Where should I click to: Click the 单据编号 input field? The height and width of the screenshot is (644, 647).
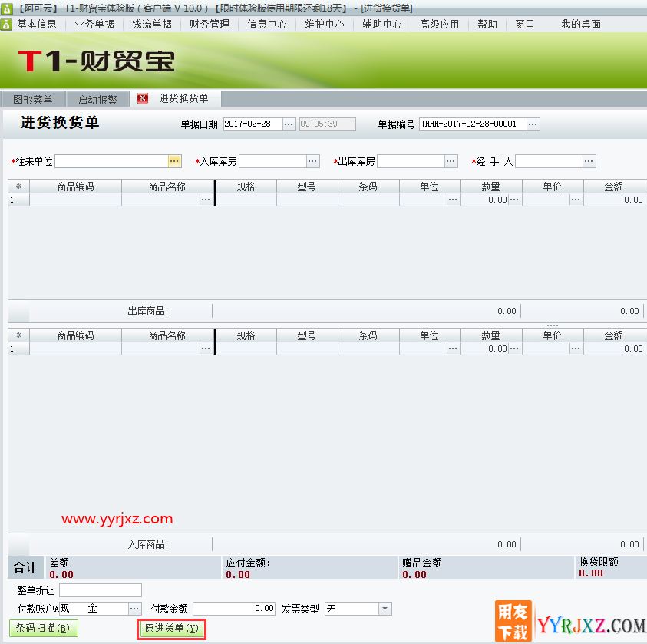pyautogui.click(x=473, y=124)
